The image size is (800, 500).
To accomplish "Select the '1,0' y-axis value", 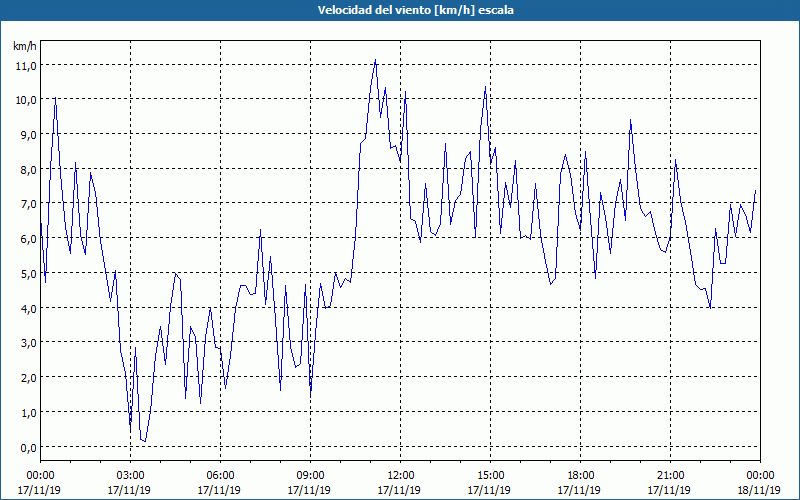I will point(29,412).
